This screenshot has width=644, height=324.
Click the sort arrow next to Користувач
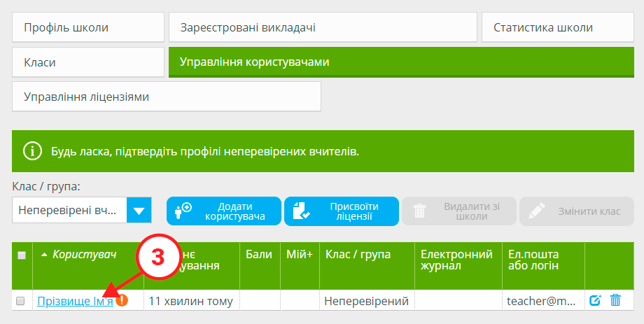(45, 255)
